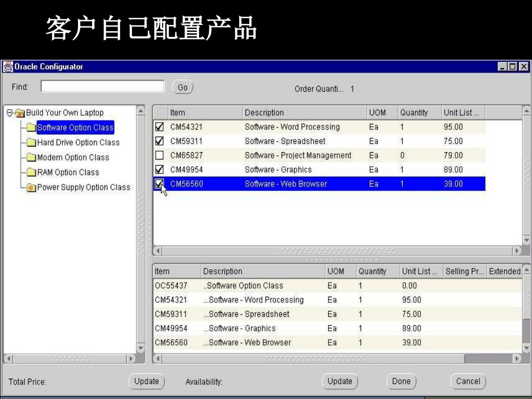Click the Extended column header in summary table

(505, 271)
